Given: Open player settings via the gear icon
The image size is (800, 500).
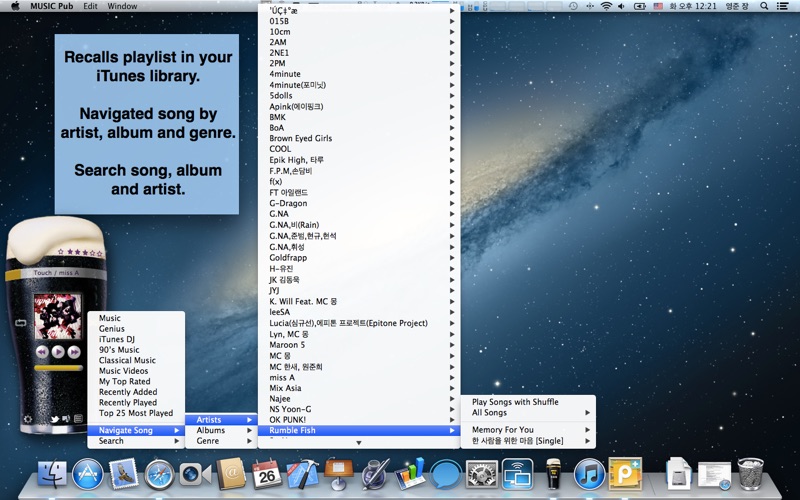Looking at the screenshot, I should click(28, 419).
